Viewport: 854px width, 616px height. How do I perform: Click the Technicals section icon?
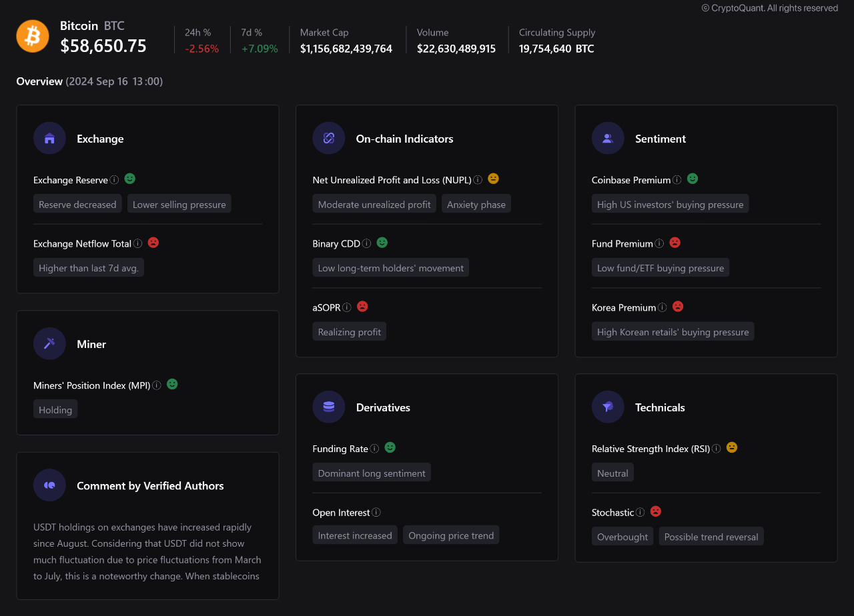click(x=608, y=407)
